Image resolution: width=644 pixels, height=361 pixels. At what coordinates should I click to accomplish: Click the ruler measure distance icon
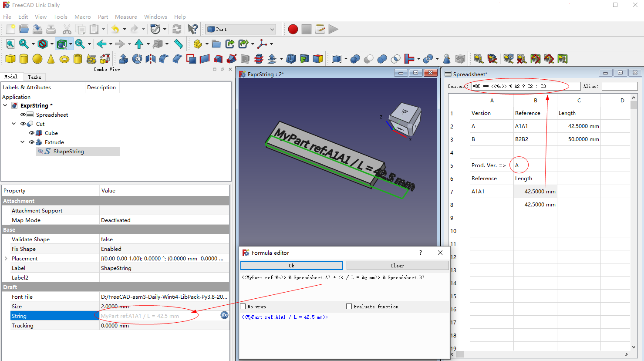tap(178, 44)
